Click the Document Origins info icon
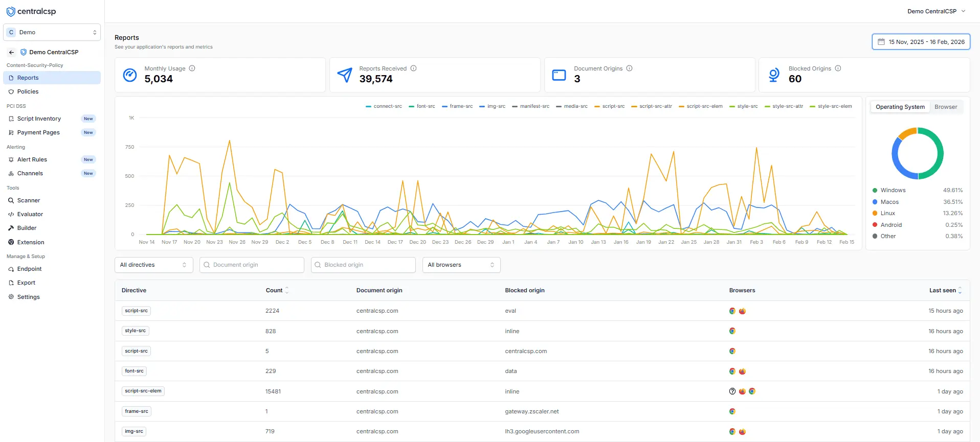The height and width of the screenshot is (442, 980). pos(630,68)
